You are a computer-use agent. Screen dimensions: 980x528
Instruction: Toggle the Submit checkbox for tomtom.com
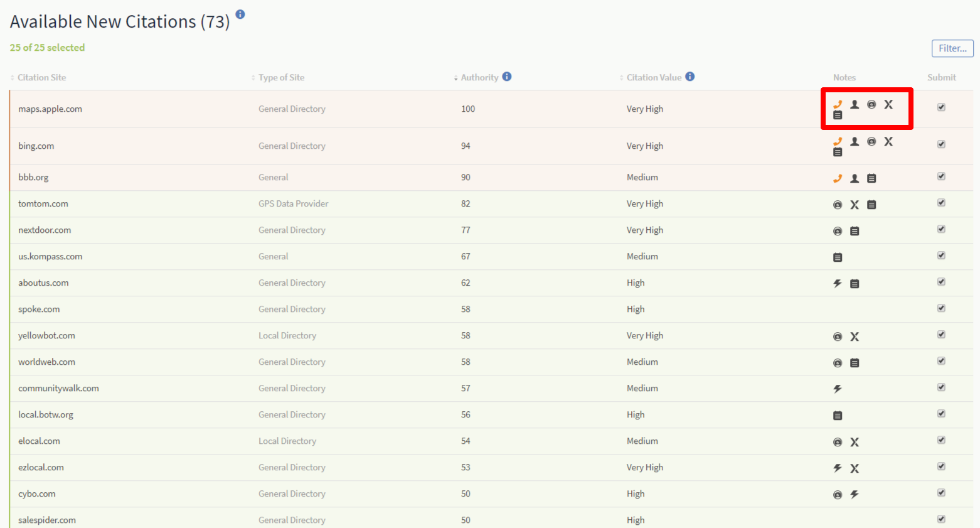pos(941,203)
